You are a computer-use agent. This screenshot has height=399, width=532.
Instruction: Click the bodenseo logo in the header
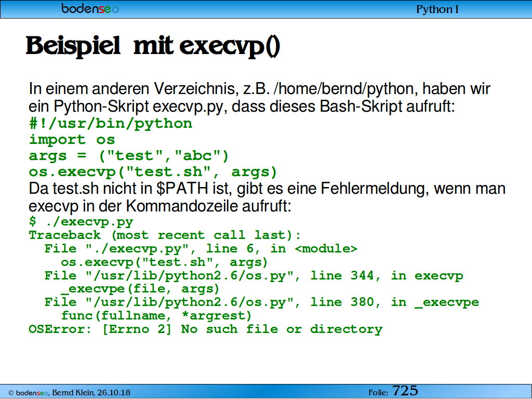90,8
